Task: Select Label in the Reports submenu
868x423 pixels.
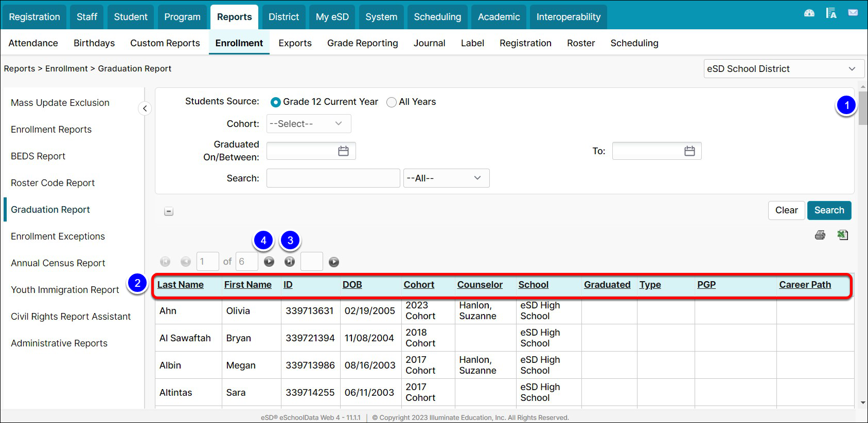Action: click(472, 43)
